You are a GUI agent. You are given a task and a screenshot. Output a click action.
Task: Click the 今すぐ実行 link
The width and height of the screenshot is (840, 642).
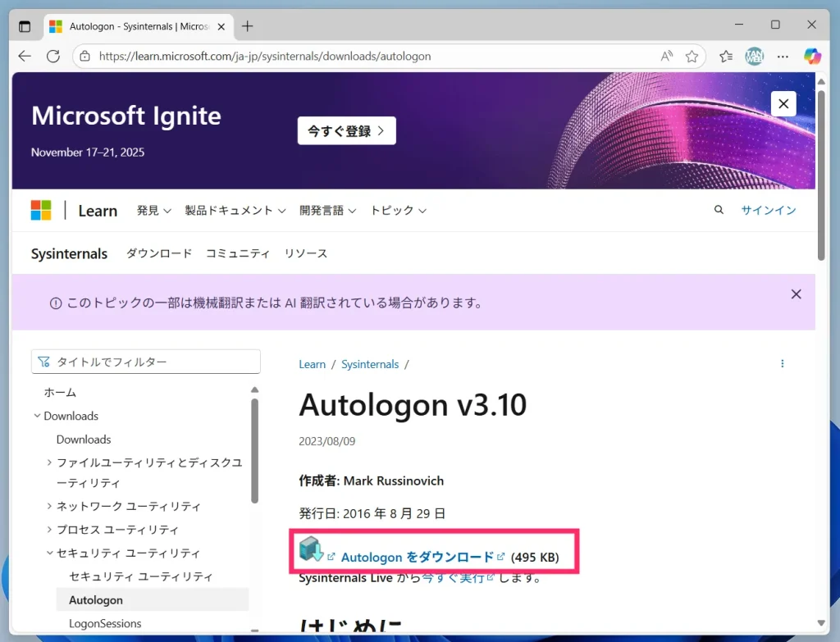pos(453,578)
